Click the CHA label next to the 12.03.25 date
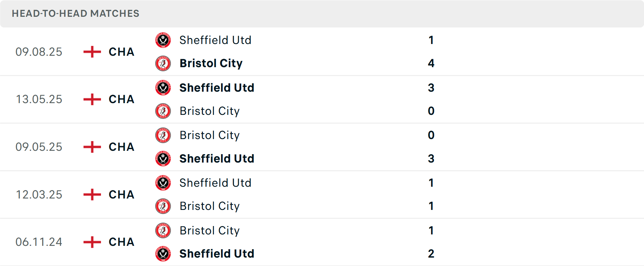The image size is (644, 266). point(121,194)
